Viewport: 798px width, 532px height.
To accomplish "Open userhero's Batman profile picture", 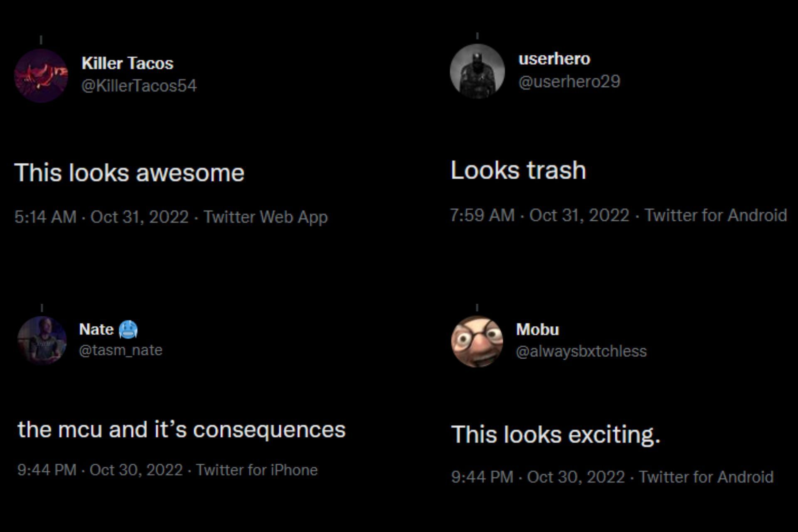I will tap(477, 71).
